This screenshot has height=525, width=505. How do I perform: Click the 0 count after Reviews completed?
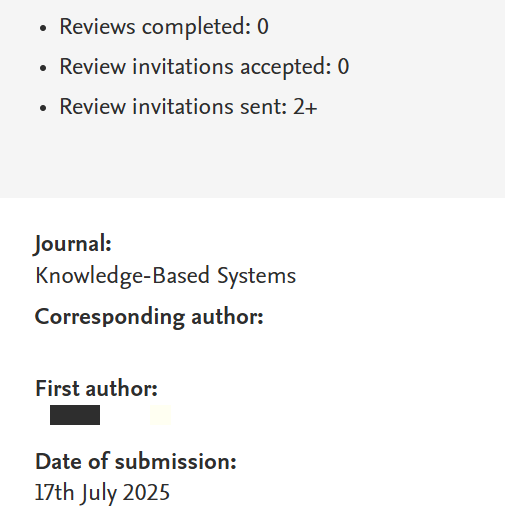click(x=263, y=27)
